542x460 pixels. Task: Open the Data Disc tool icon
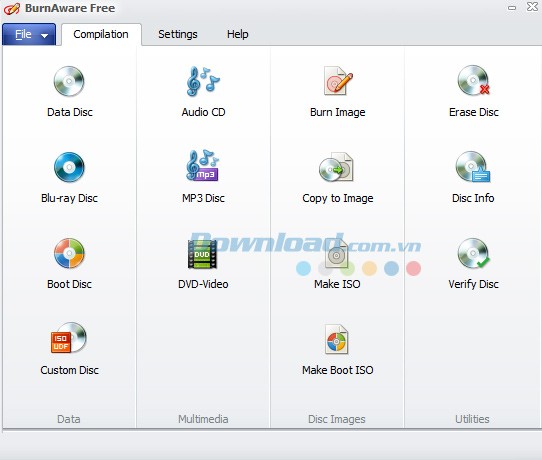click(69, 82)
